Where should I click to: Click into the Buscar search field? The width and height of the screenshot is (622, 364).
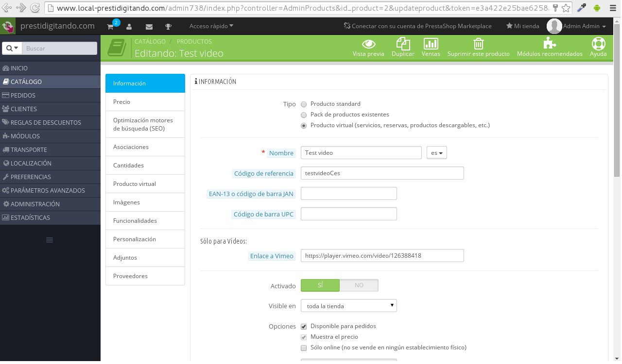point(60,48)
